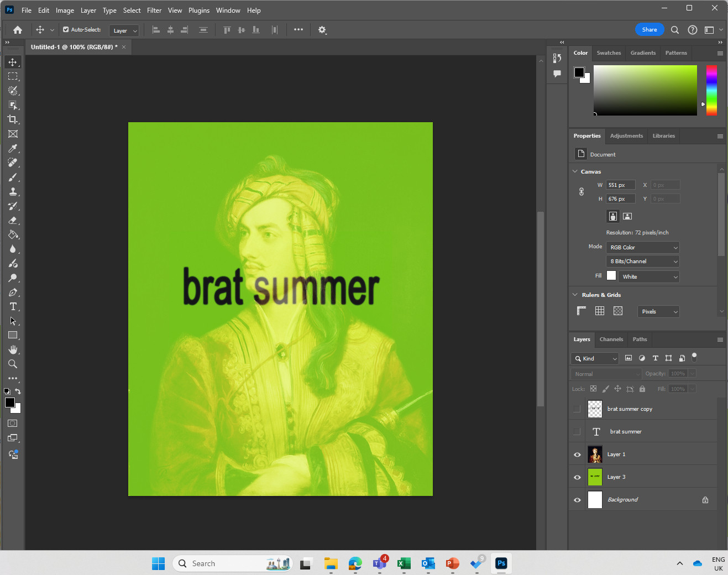Select the Eyedropper tool
Viewport: 728px width, 575px height.
pyautogui.click(x=13, y=148)
